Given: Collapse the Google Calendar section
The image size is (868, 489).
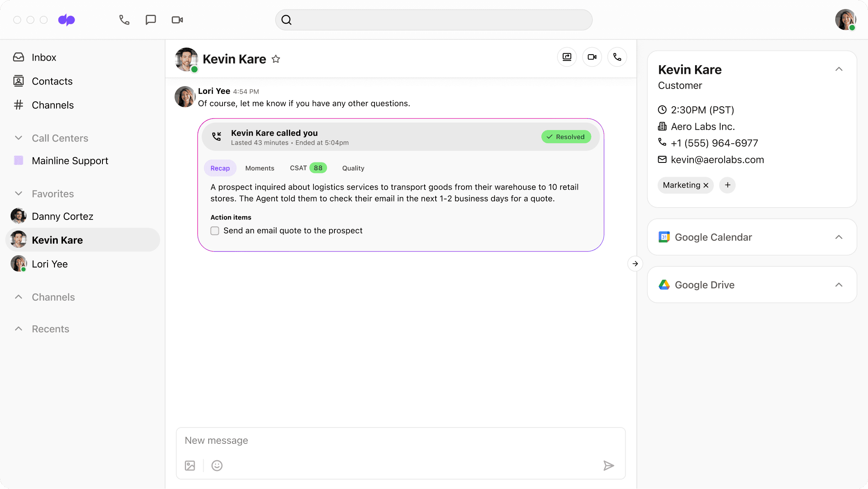Looking at the screenshot, I should (x=839, y=237).
